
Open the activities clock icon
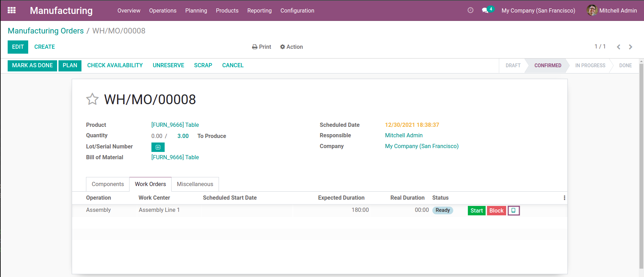470,10
